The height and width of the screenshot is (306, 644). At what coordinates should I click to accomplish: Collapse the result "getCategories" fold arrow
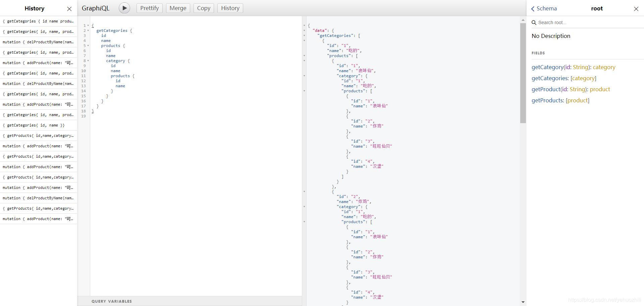tap(304, 36)
